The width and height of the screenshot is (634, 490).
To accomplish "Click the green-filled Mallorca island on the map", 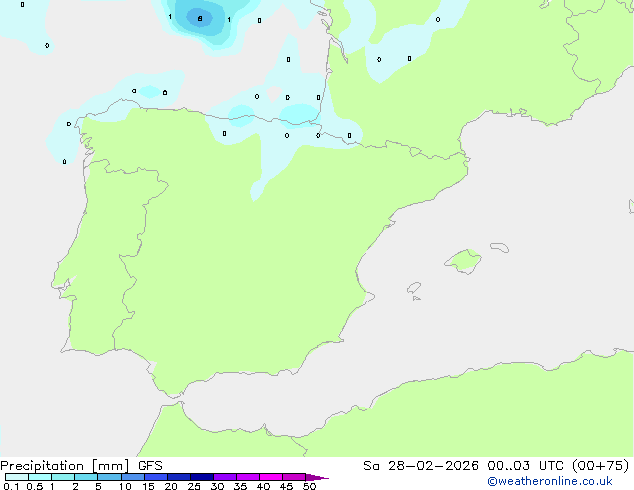I will 464,261.
